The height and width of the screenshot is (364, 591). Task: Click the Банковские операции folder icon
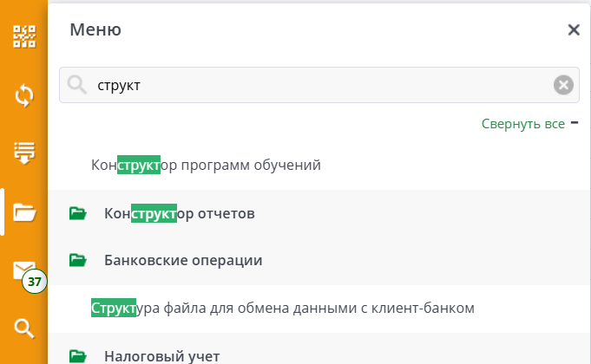[x=78, y=260]
